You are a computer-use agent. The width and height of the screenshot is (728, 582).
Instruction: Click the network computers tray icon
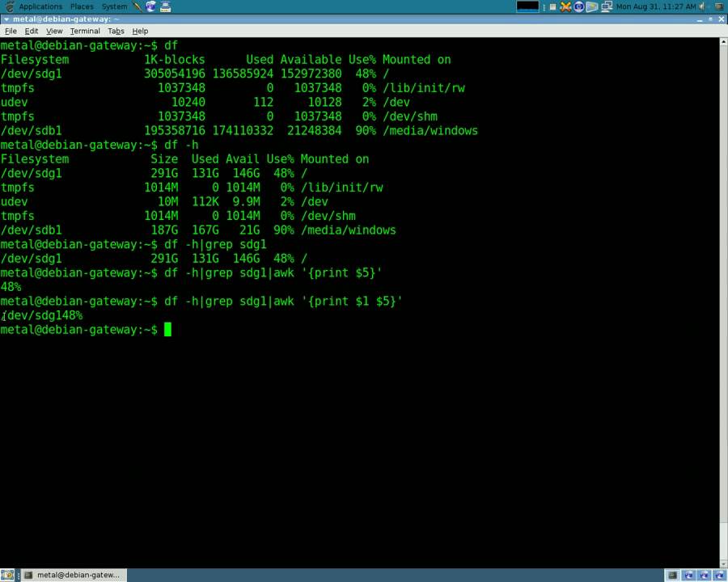[x=607, y=6]
